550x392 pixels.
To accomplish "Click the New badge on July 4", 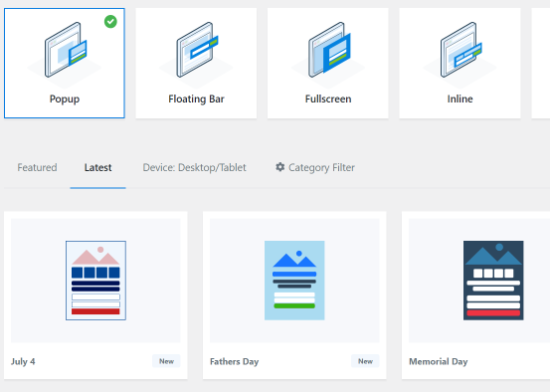I will [x=166, y=361].
